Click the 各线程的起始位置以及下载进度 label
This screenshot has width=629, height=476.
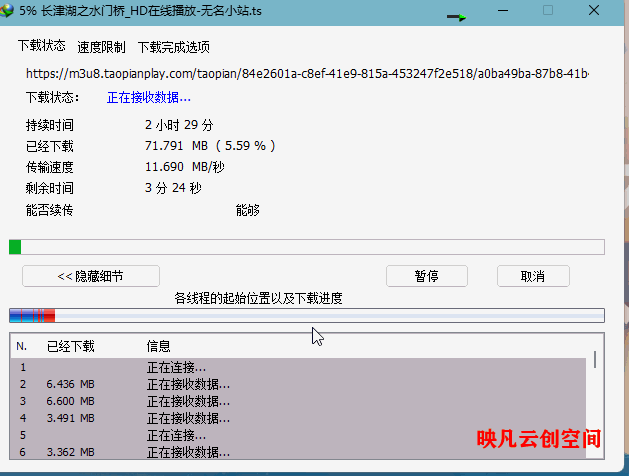click(x=258, y=298)
